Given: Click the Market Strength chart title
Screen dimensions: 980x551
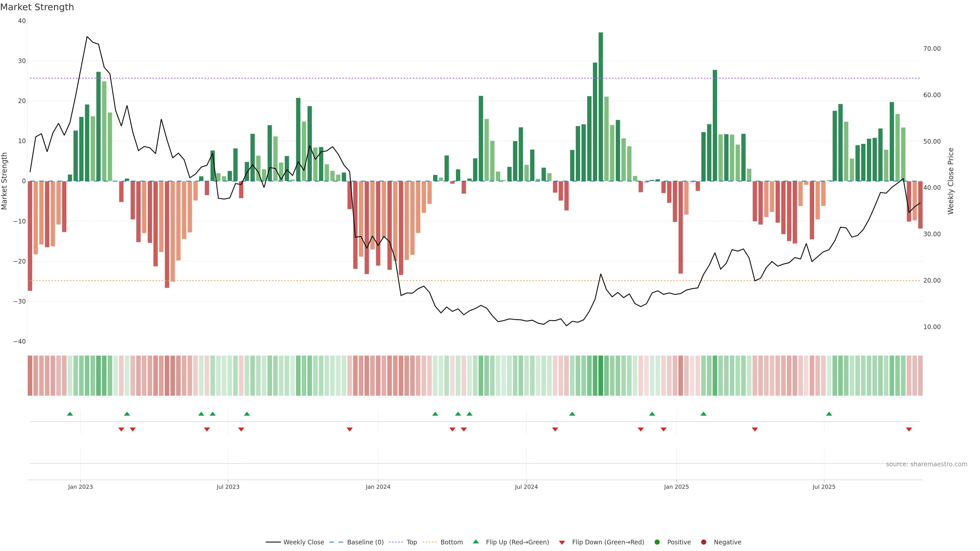Looking at the screenshot, I should pos(37,7).
